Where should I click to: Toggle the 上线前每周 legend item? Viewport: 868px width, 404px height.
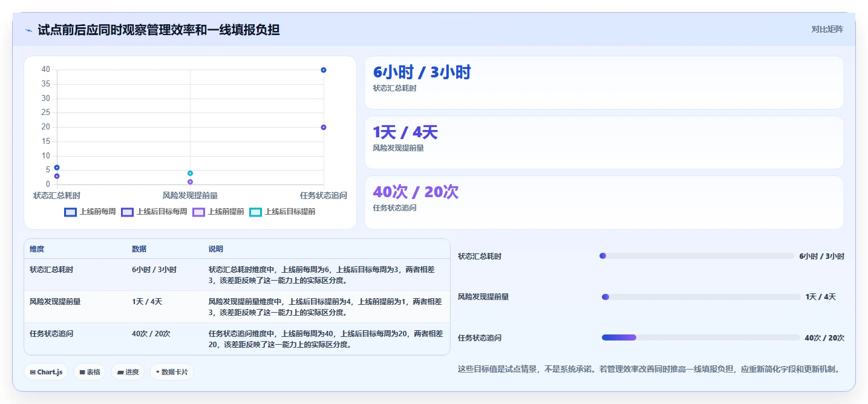(x=90, y=212)
